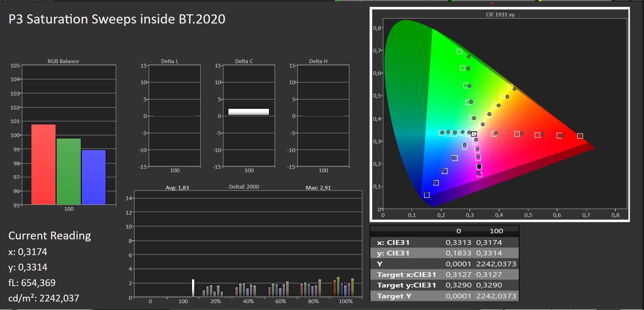Click the Current Reading heading
This screenshot has width=644, height=310.
(x=49, y=236)
